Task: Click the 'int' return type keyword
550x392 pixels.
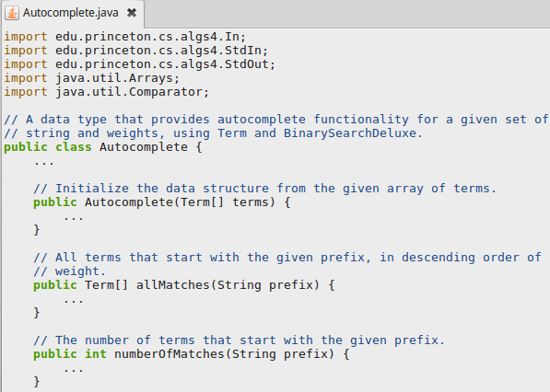Action: click(x=96, y=354)
